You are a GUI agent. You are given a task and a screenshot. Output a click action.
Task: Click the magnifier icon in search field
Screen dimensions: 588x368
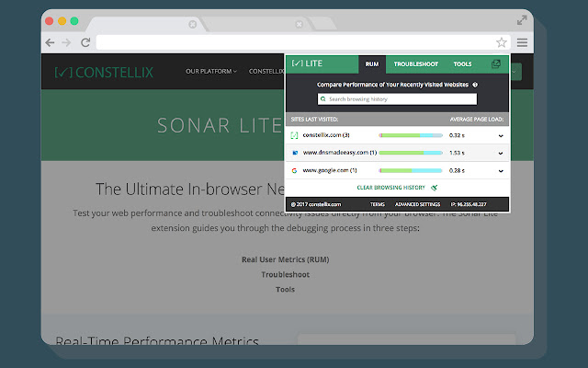click(x=322, y=99)
